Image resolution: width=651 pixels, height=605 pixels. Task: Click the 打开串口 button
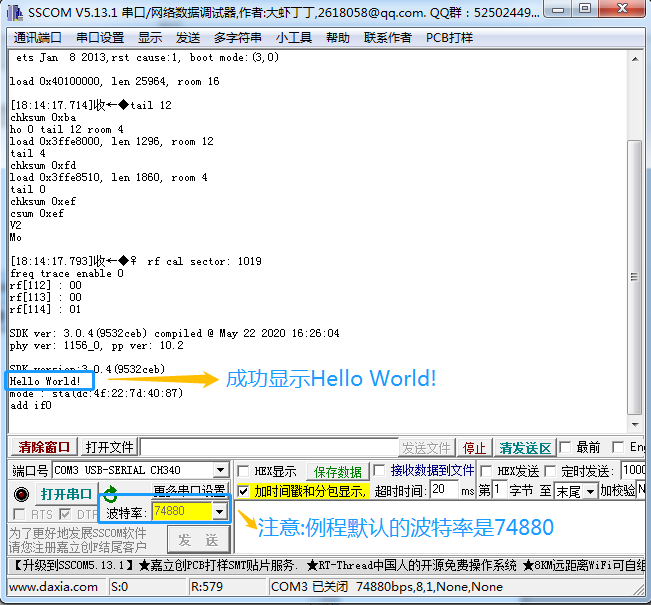point(66,494)
